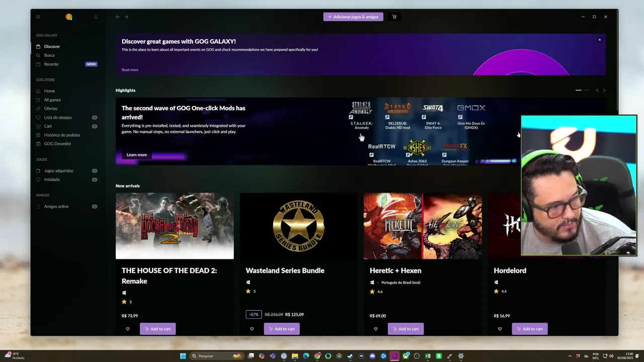Show previous highlight with left chevron
Image resolution: width=644 pixels, height=362 pixels.
pos(597,90)
